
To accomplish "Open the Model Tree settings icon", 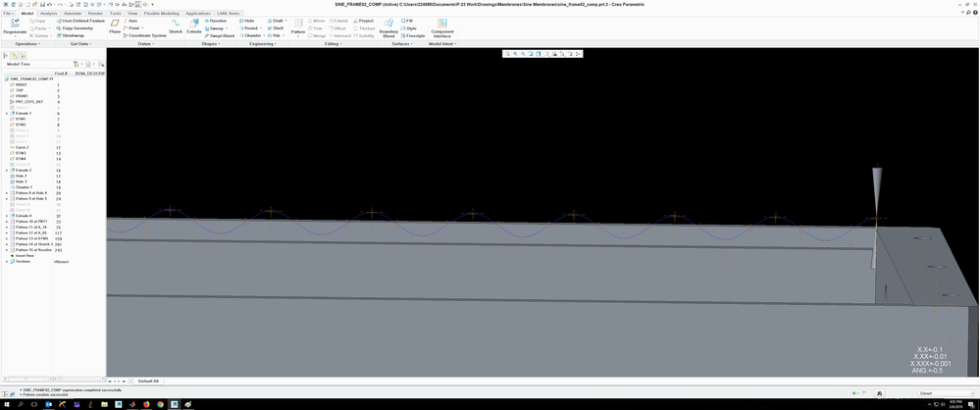I will (76, 64).
